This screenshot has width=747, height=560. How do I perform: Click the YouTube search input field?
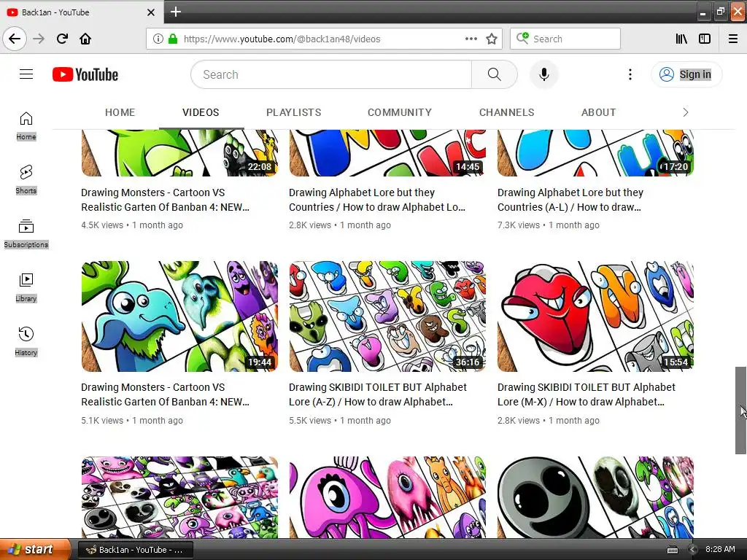332,74
